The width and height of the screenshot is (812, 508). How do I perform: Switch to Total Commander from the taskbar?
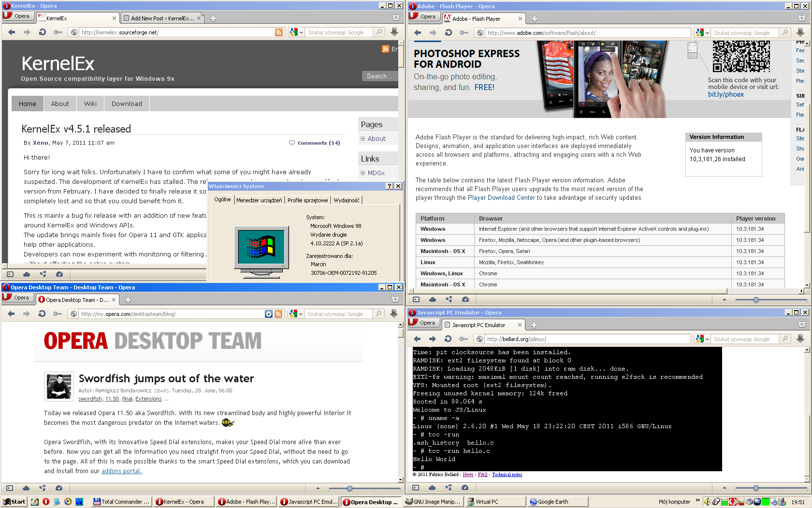[x=121, y=502]
